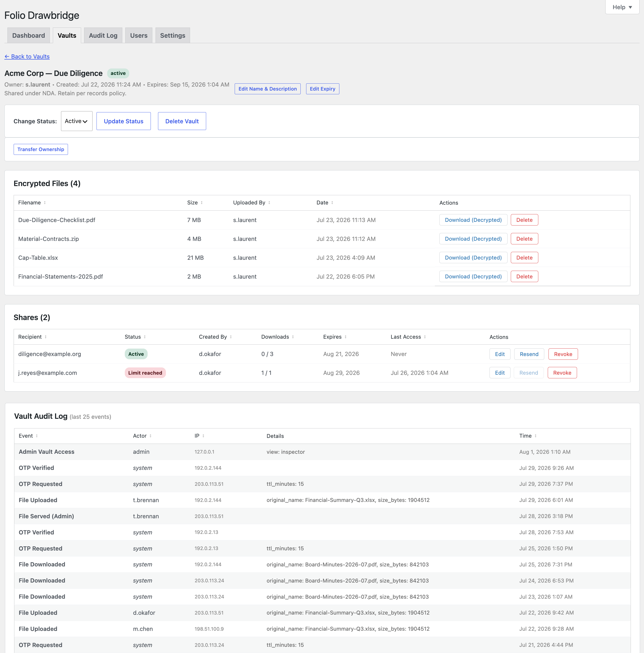Sort shares by Expires column

(x=335, y=337)
